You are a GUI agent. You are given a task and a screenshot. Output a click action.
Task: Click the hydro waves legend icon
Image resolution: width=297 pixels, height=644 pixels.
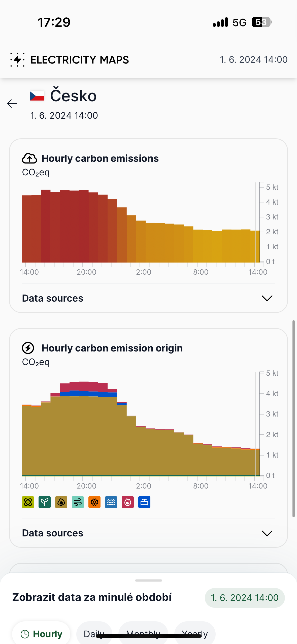point(111,502)
